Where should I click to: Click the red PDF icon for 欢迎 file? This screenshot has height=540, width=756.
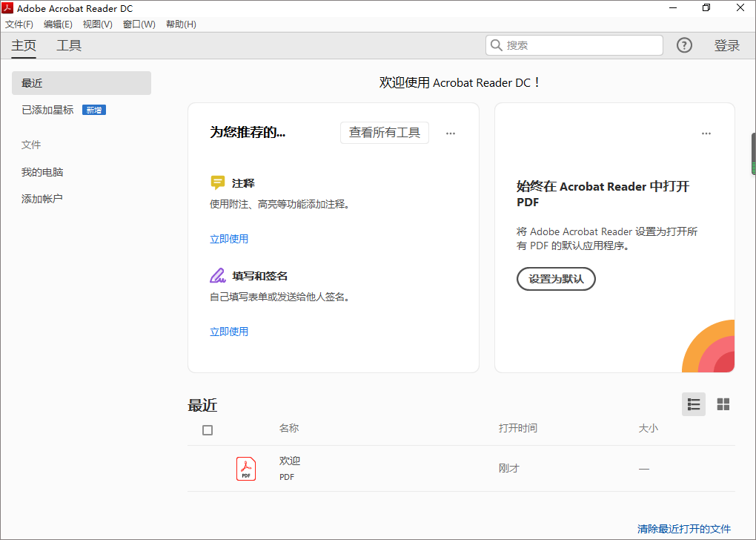[x=246, y=469]
